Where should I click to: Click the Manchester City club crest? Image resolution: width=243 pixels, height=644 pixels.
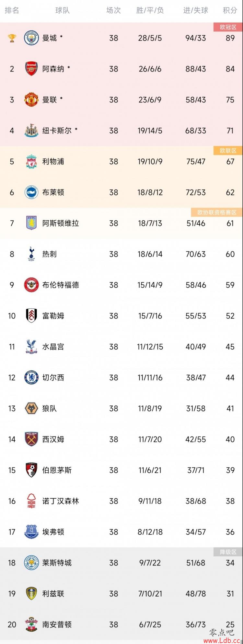tap(31, 38)
